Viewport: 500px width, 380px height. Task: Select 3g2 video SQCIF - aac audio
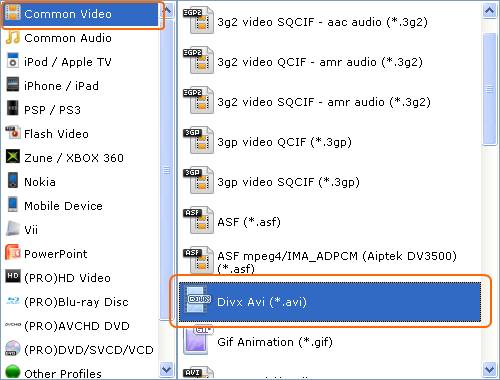(x=322, y=22)
